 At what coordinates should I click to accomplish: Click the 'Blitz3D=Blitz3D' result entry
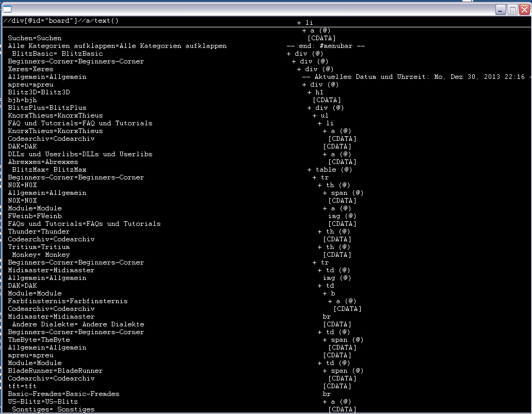click(x=39, y=92)
